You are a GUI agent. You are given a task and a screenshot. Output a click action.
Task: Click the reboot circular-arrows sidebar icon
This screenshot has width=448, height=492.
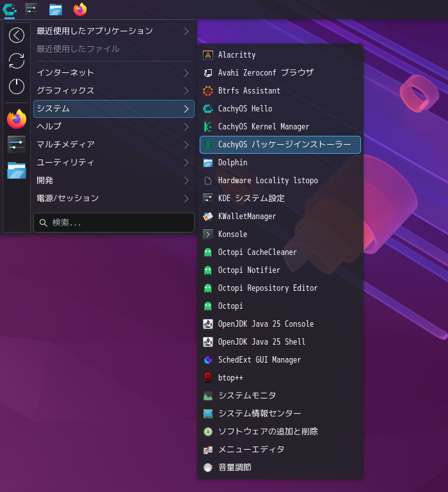pos(17,61)
